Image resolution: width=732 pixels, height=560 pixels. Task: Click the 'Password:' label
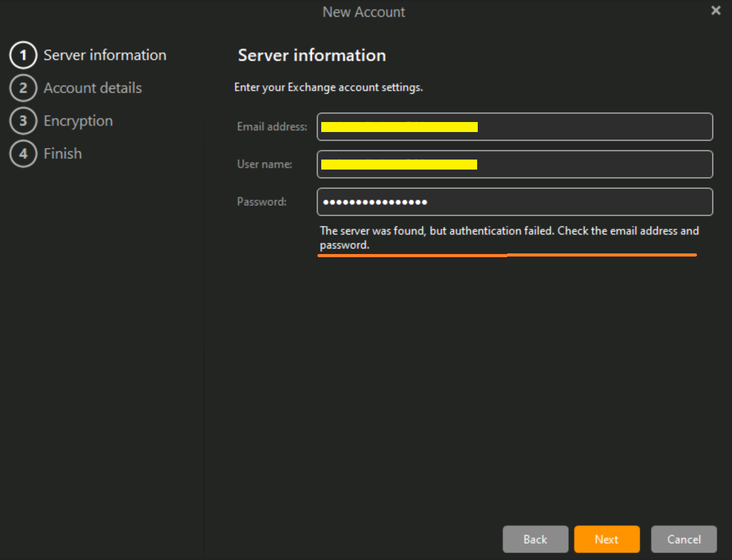click(x=262, y=202)
